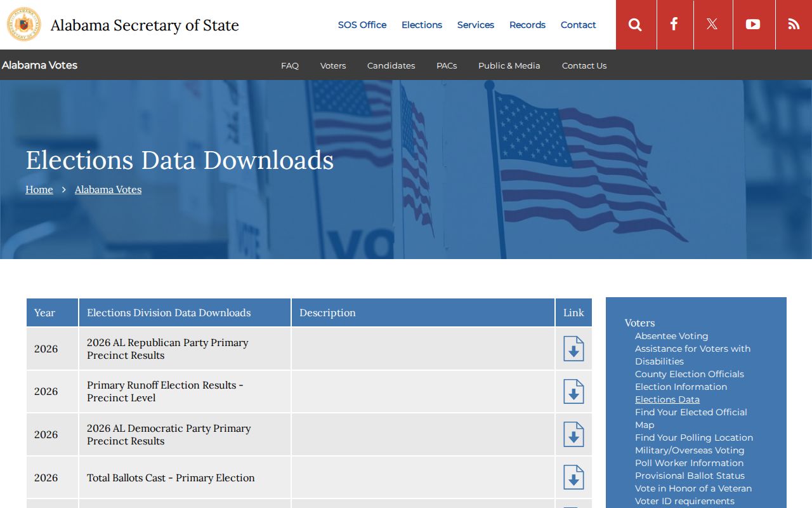This screenshot has height=508, width=812.
Task: Open the Candidates navigation item
Action: pyautogui.click(x=391, y=65)
